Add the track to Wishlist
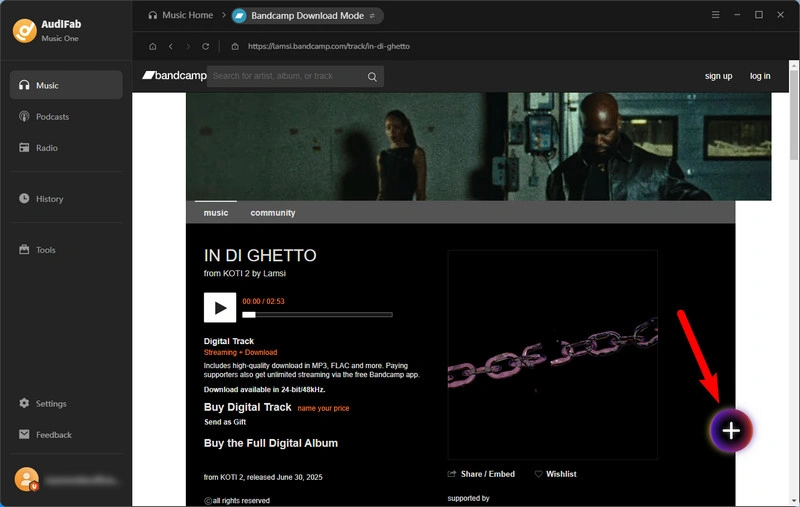The image size is (800, 507). (555, 474)
